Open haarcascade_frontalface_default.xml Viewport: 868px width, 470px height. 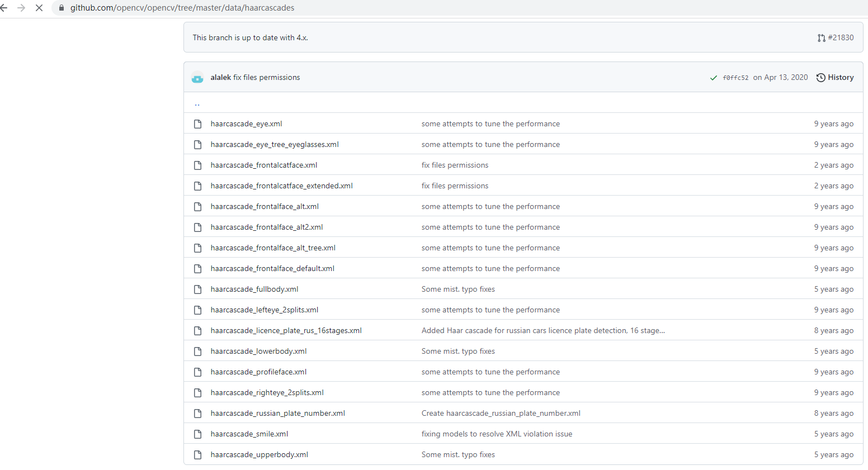272,268
